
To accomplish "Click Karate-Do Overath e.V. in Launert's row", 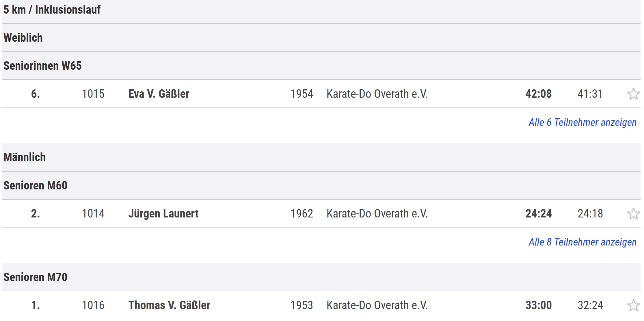I will [x=377, y=214].
